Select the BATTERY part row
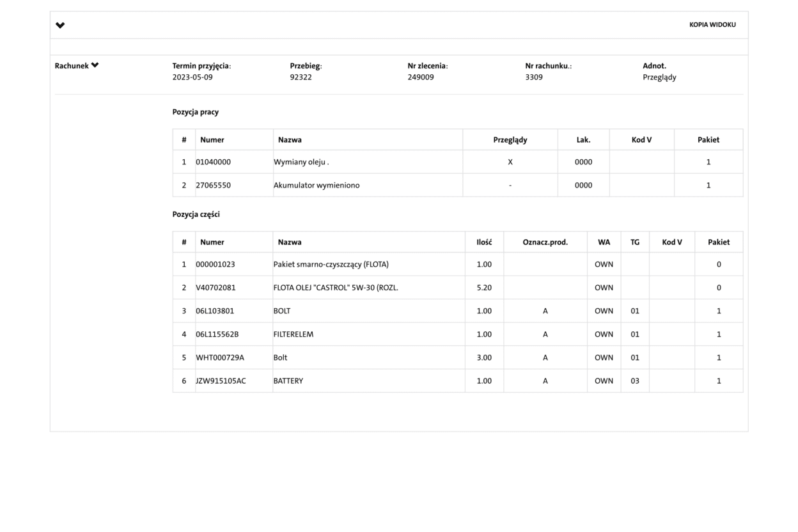798x532 pixels. [288, 381]
